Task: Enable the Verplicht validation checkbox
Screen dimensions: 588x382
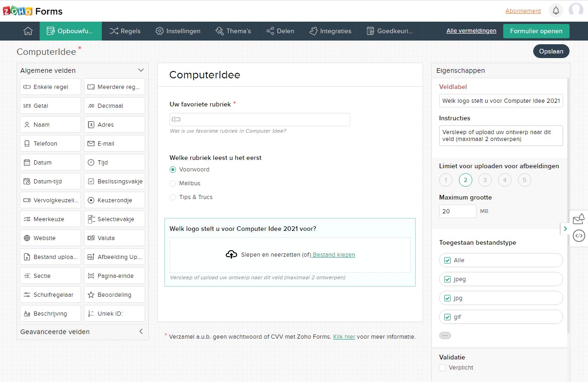Action: [442, 368]
